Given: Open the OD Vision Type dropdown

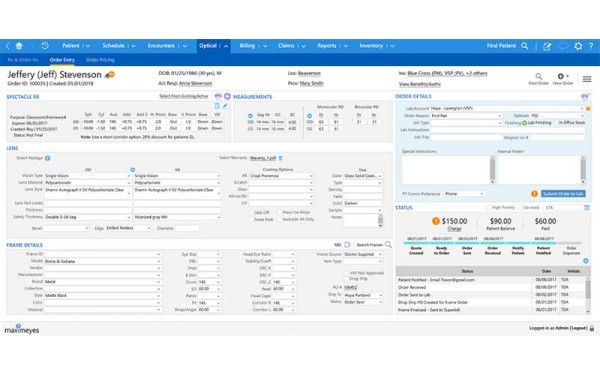Looking at the screenshot, I should [88, 176].
